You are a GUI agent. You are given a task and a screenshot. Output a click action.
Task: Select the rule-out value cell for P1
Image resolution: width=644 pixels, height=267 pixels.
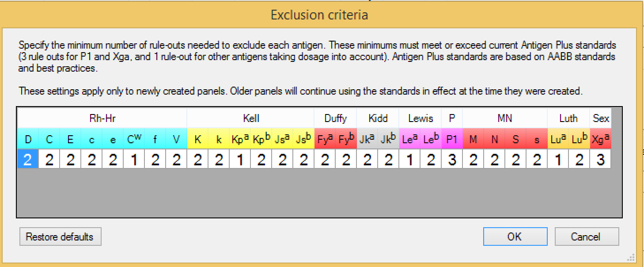(x=452, y=159)
